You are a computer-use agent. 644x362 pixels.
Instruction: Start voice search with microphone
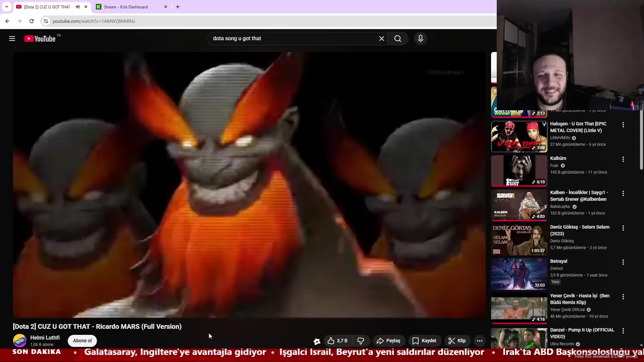click(421, 39)
